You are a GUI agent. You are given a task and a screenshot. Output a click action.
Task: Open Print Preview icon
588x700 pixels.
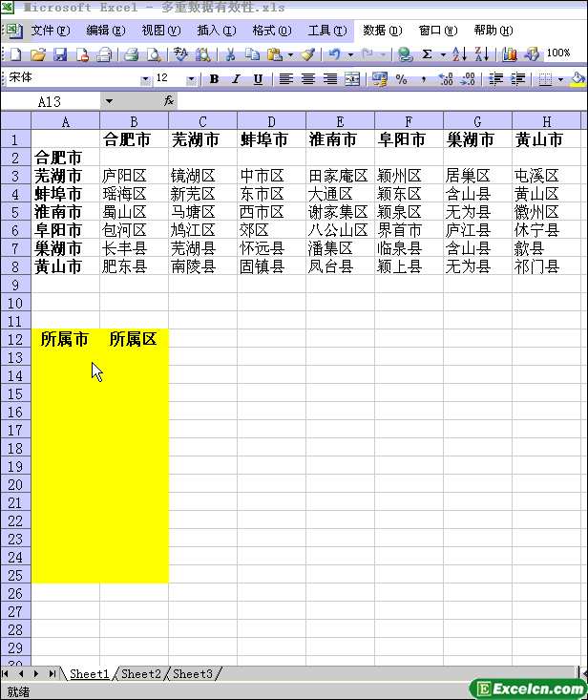pyautogui.click(x=154, y=54)
